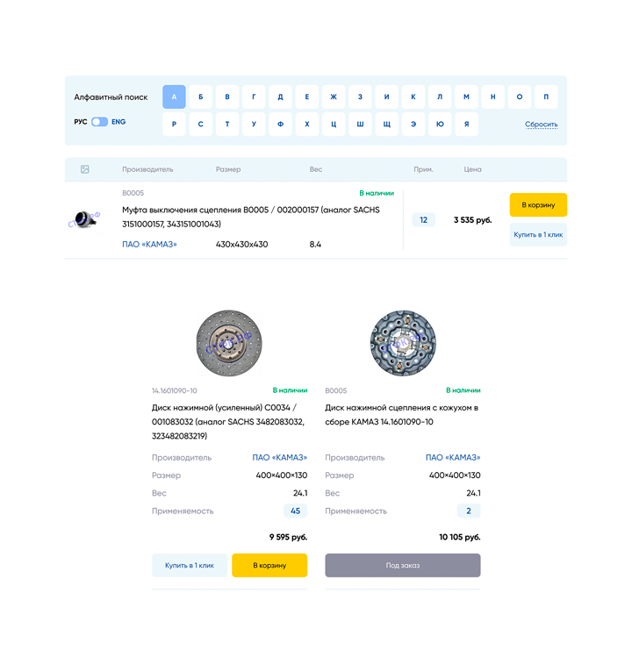Viewport: 632px width, 672px height.
Task: Pick letter Щ in alphabet filter
Action: [386, 125]
